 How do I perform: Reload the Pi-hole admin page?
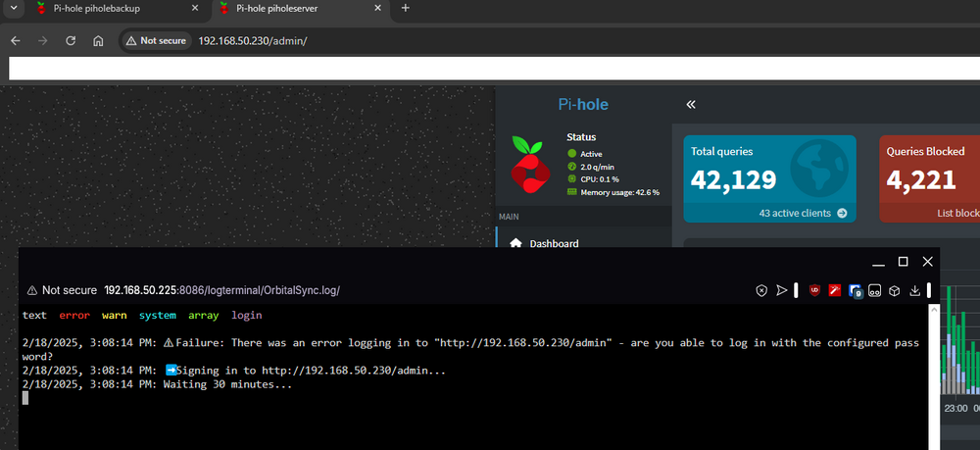(x=71, y=40)
